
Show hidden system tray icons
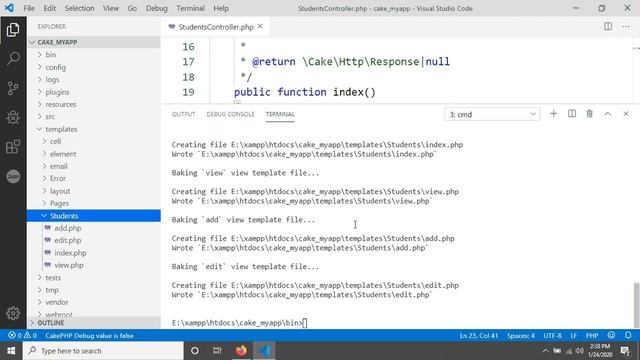pyautogui.click(x=546, y=351)
